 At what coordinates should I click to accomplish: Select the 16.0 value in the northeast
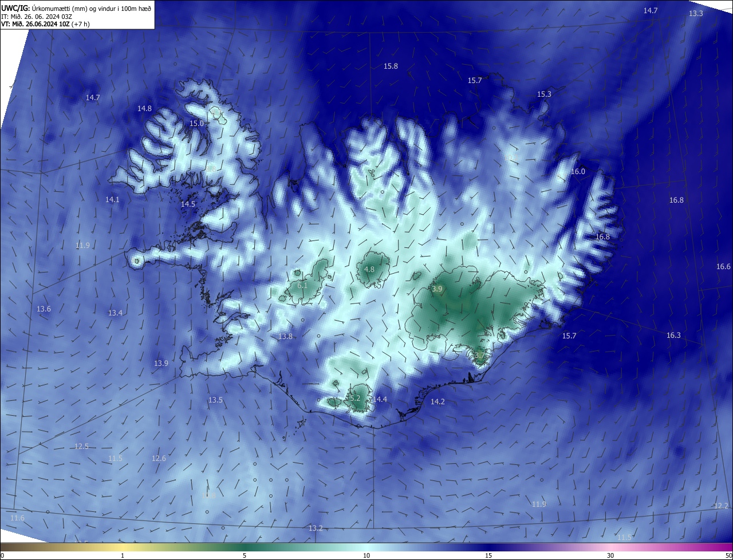pyautogui.click(x=578, y=171)
